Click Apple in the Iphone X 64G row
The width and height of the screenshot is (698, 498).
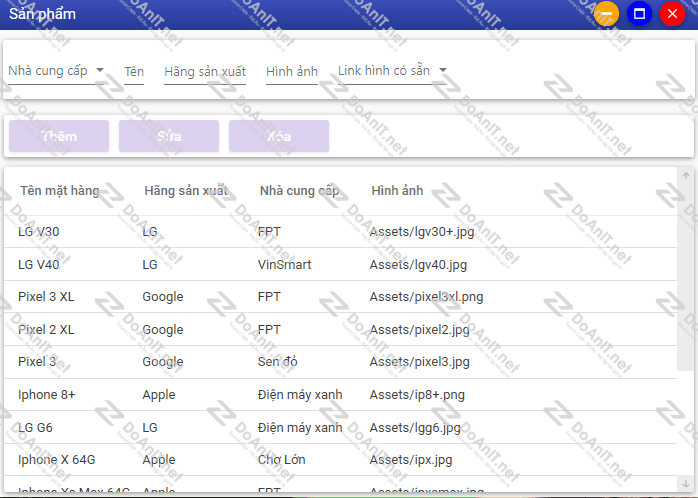pos(159,460)
